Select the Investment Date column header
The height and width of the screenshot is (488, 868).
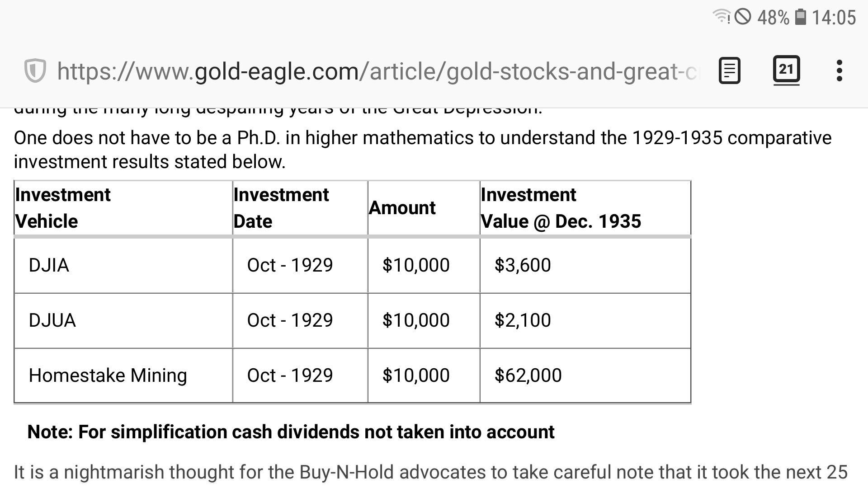281,208
